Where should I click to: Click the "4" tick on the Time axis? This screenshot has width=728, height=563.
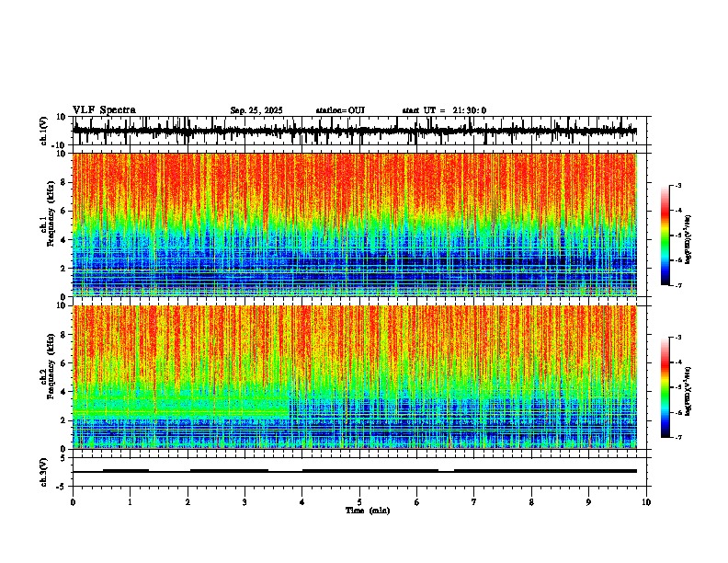click(301, 502)
